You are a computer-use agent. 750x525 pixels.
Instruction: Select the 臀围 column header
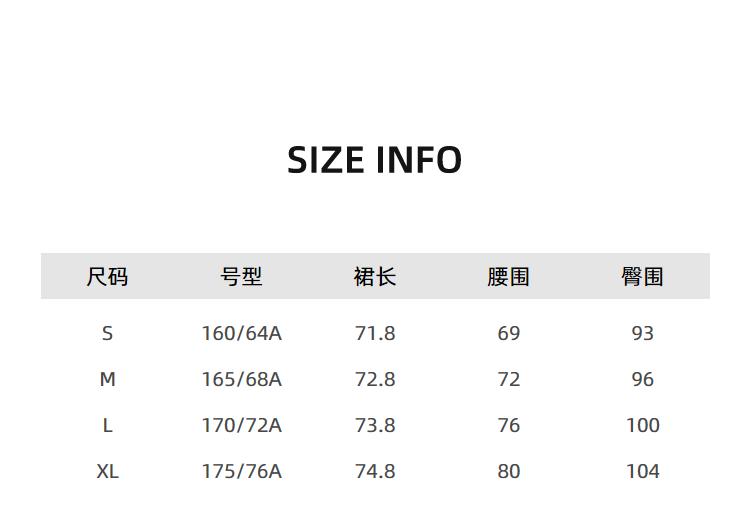coord(642,276)
